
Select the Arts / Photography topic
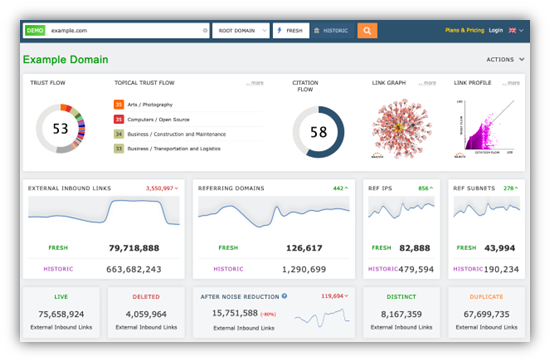(150, 105)
